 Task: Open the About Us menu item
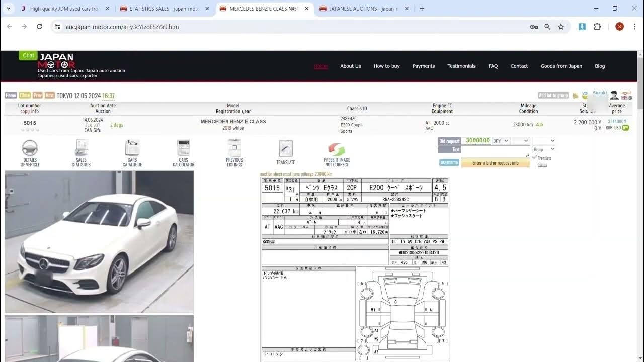350,66
